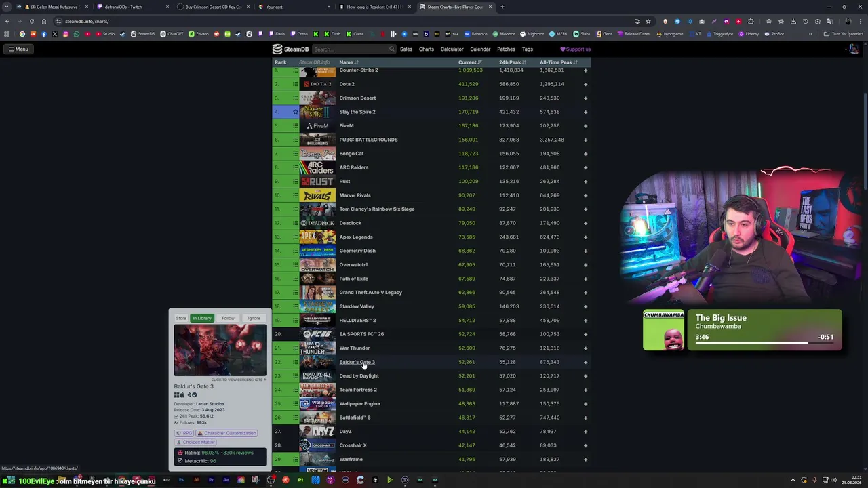Sort table by Current players column
The image size is (868, 488).
pos(470,62)
